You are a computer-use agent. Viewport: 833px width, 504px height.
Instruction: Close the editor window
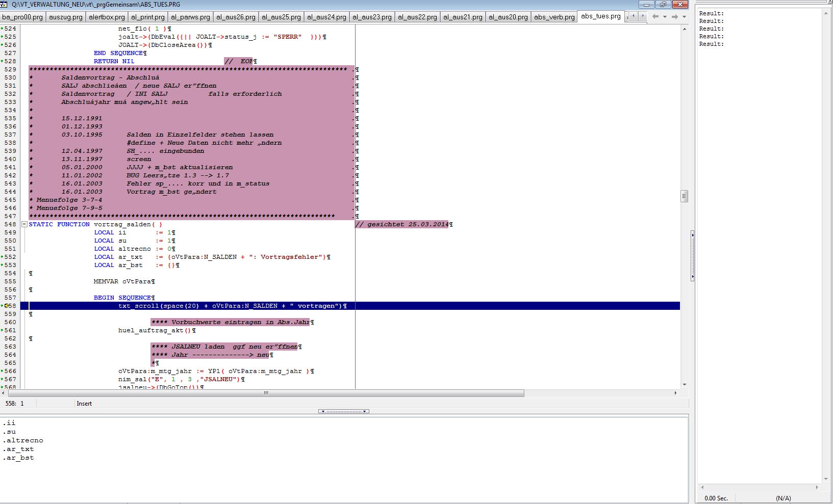point(680,5)
